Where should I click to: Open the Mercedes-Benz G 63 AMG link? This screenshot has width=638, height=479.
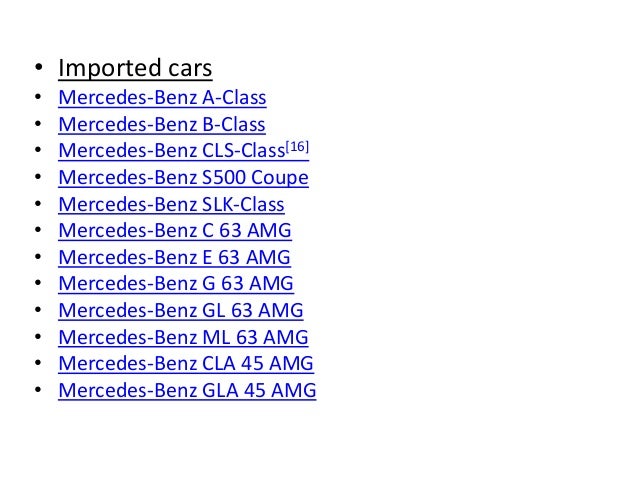coord(176,283)
